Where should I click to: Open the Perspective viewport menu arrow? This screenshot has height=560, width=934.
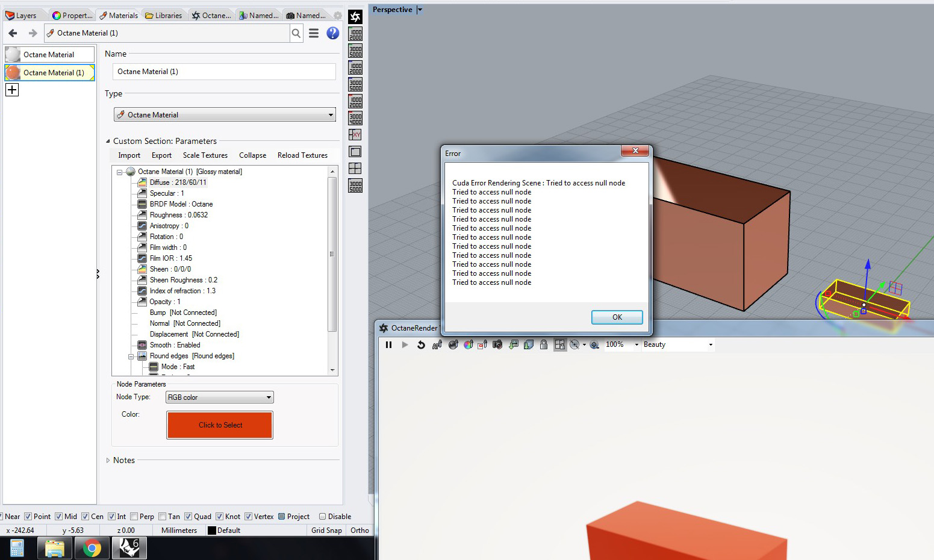tap(420, 10)
